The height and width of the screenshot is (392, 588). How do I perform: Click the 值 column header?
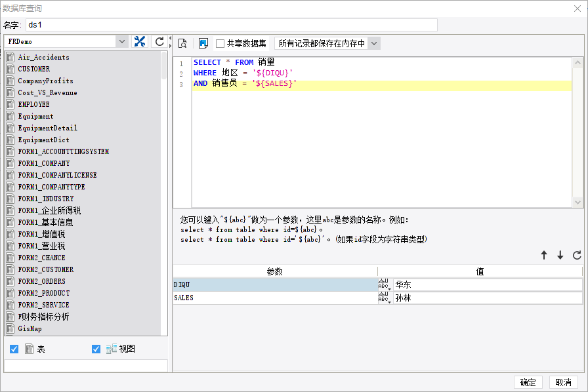(480, 271)
